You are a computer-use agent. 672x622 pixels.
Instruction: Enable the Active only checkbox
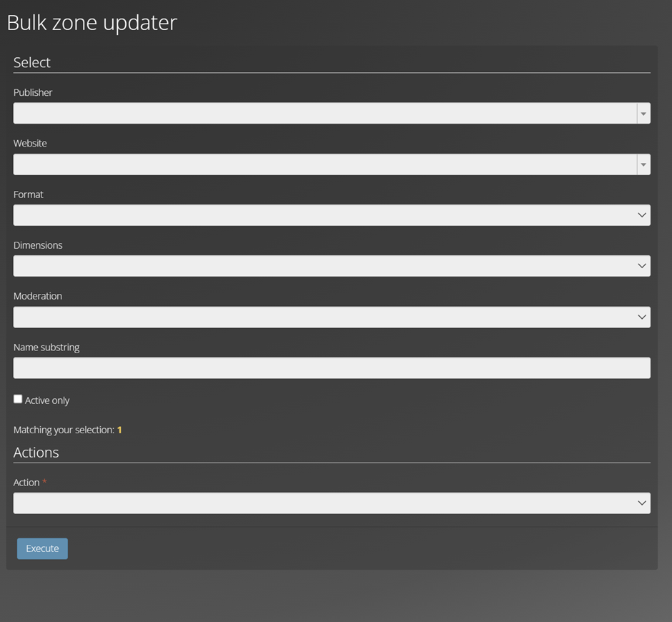18,399
